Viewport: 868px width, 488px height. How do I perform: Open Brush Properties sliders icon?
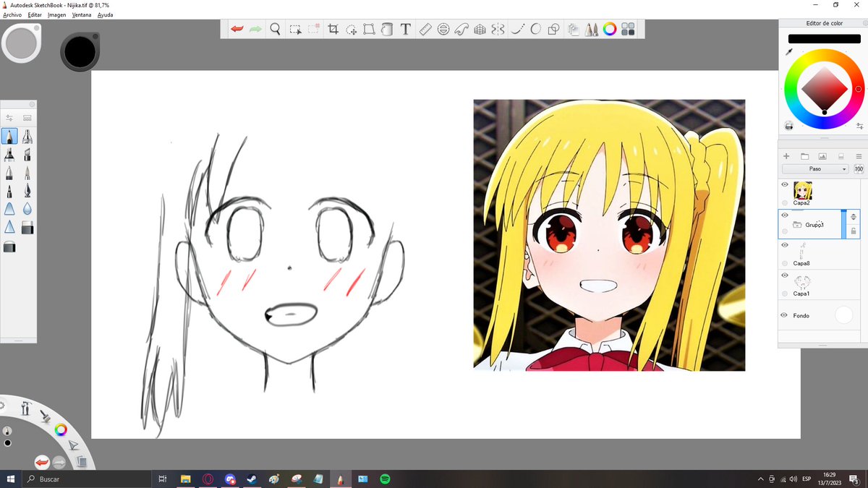9,117
